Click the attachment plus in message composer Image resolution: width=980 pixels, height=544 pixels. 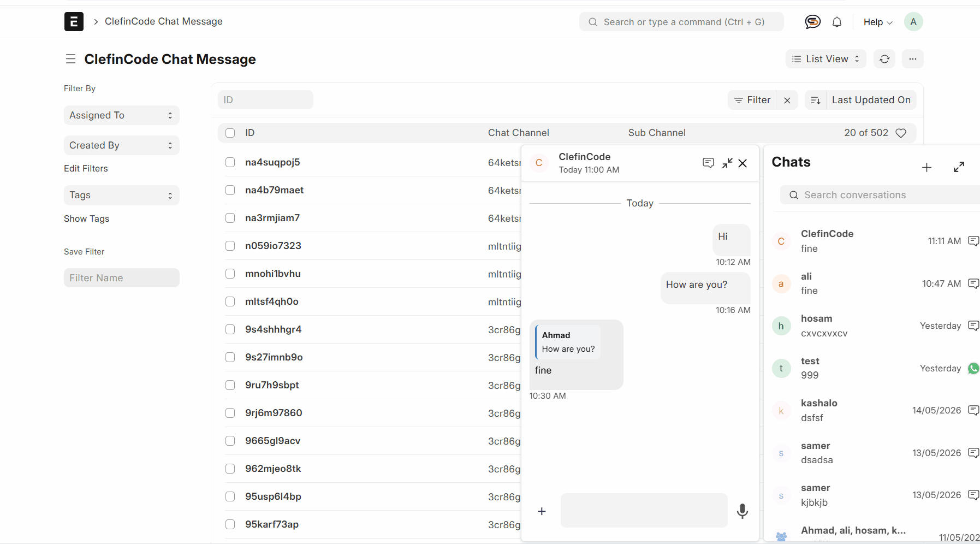(x=542, y=511)
